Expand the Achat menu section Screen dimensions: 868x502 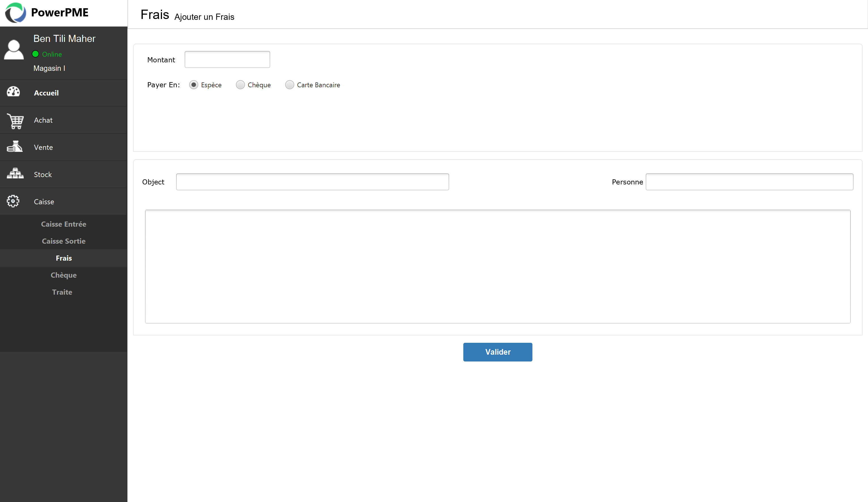coord(64,120)
